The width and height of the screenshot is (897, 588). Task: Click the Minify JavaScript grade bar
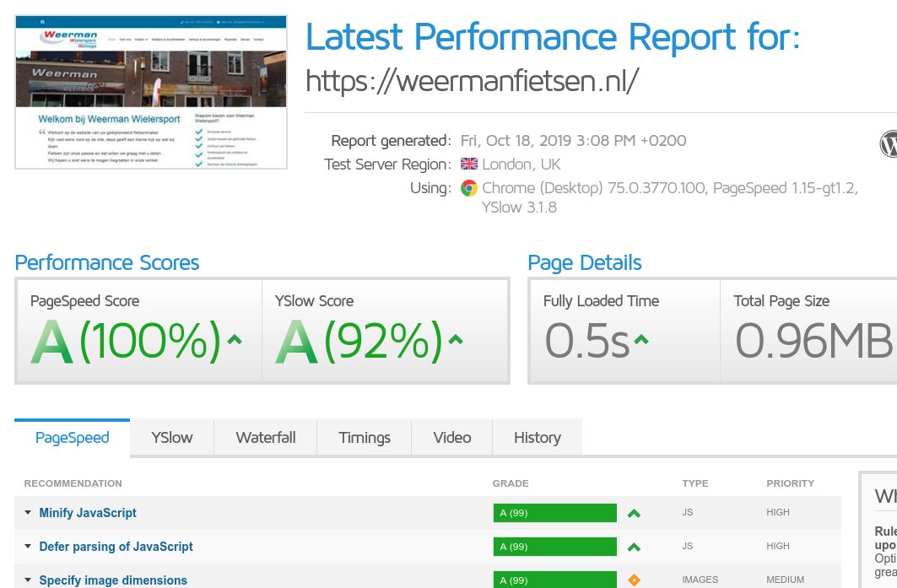tap(555, 513)
